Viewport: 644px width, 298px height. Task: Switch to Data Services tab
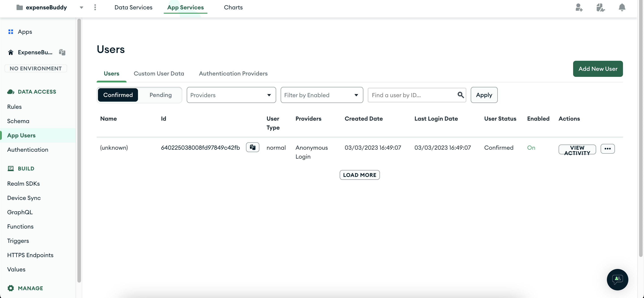pyautogui.click(x=133, y=8)
